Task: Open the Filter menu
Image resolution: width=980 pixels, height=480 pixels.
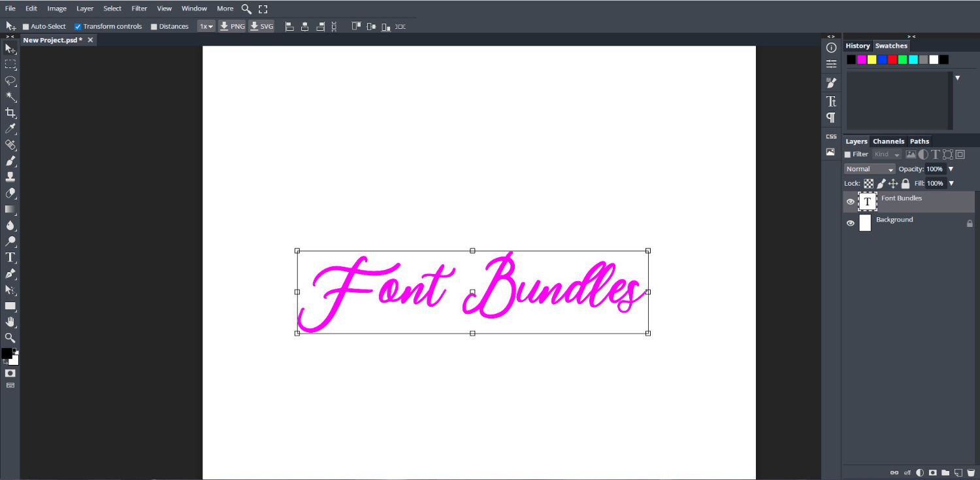Action: point(139,9)
